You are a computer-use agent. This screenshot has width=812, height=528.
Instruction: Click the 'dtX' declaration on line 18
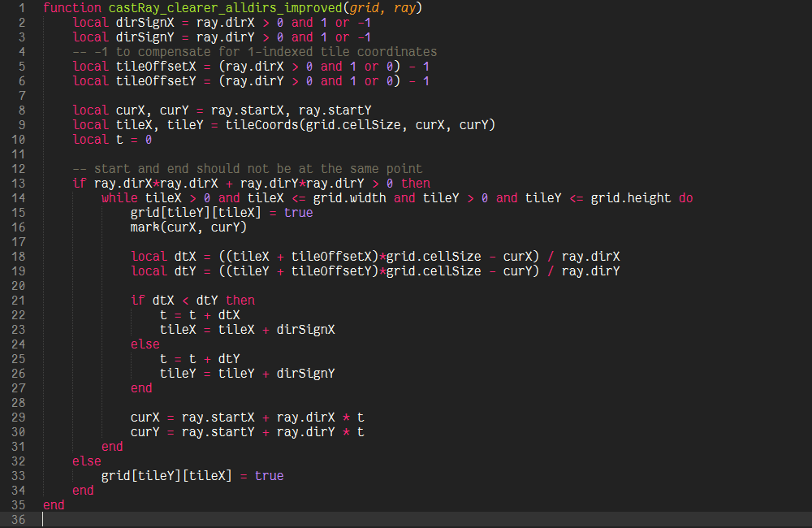(185, 256)
